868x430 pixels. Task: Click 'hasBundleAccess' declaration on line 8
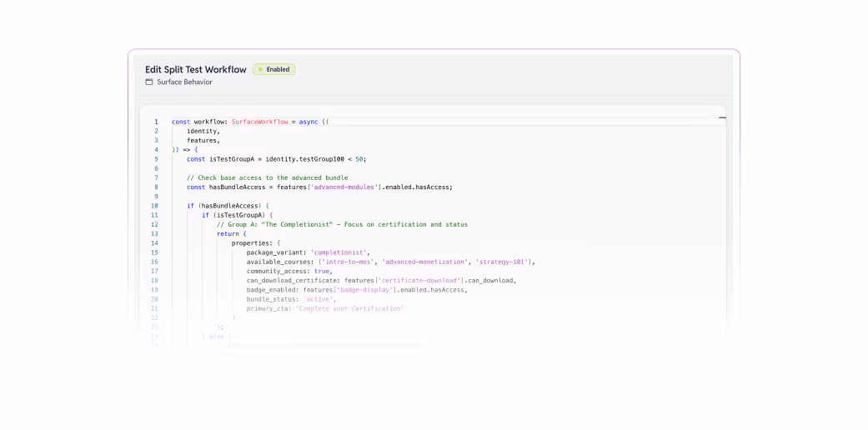pos(237,187)
